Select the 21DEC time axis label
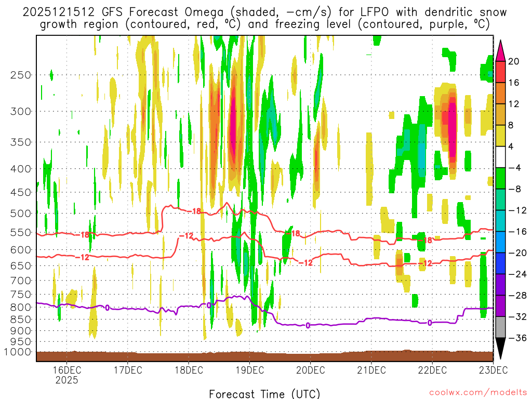 pos(371,370)
